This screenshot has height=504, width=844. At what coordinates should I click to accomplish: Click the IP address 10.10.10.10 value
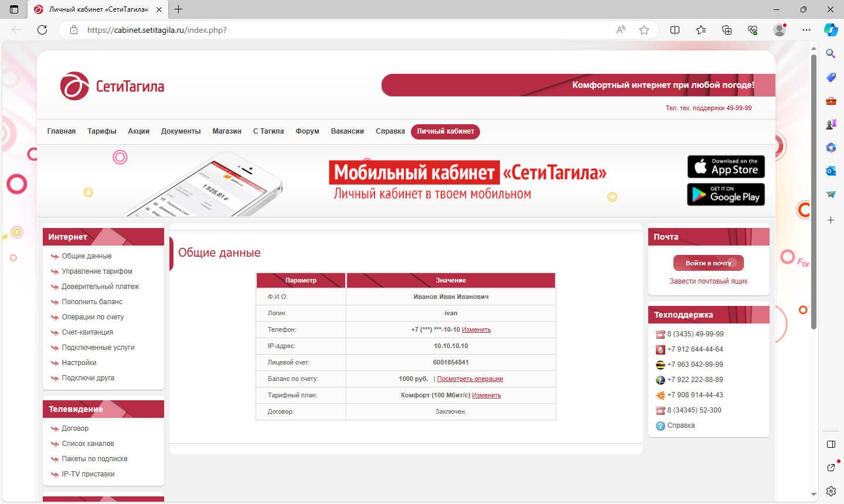pyautogui.click(x=451, y=346)
